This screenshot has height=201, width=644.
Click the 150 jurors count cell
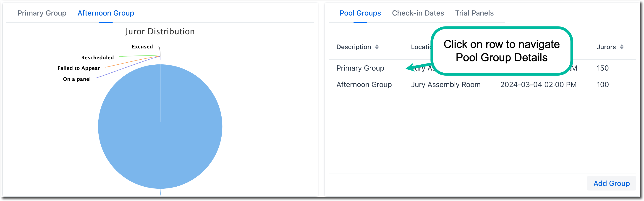(602, 68)
